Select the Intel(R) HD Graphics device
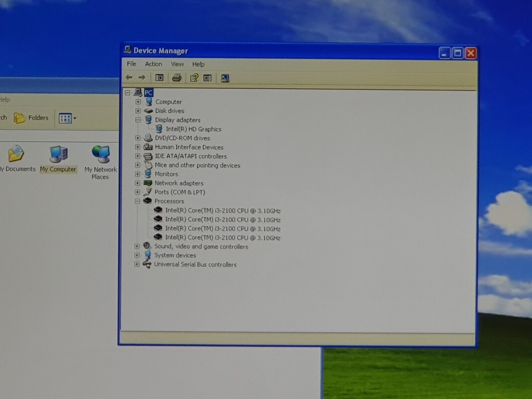The image size is (532, 399). click(193, 129)
